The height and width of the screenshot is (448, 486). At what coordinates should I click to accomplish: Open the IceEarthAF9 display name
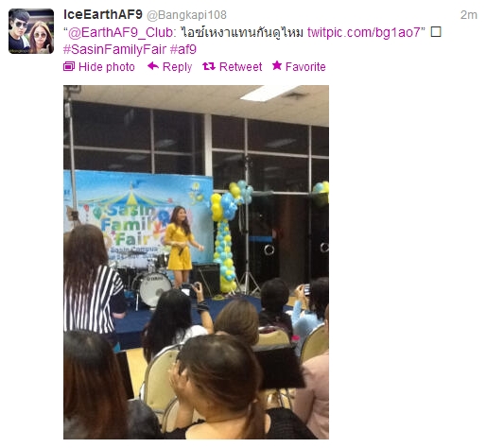tap(103, 14)
